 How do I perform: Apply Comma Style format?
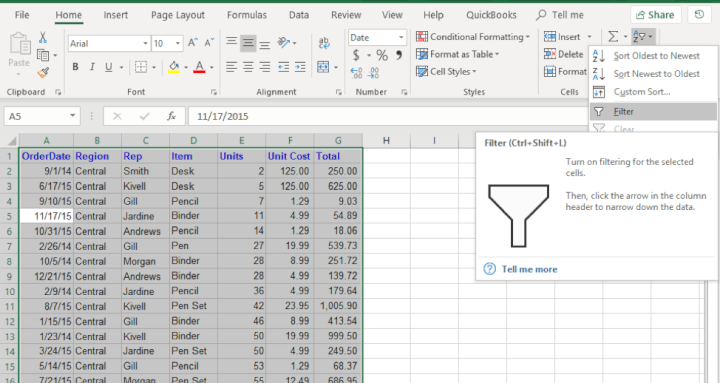point(399,55)
